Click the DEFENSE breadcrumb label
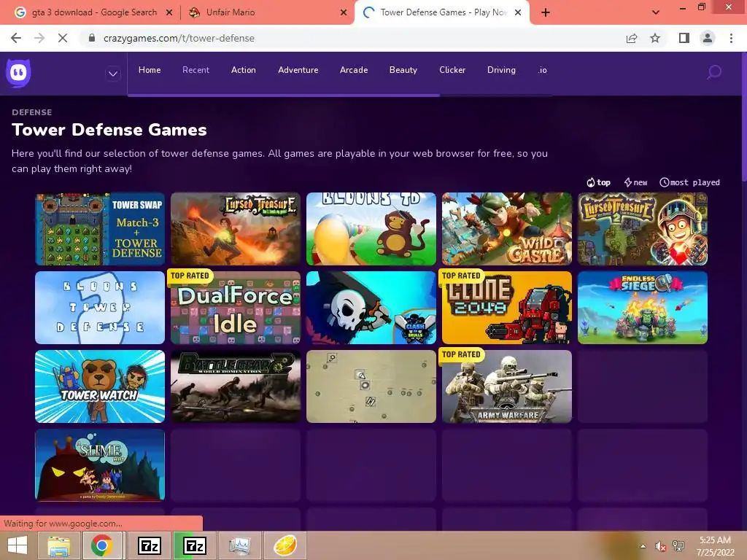 [x=32, y=112]
